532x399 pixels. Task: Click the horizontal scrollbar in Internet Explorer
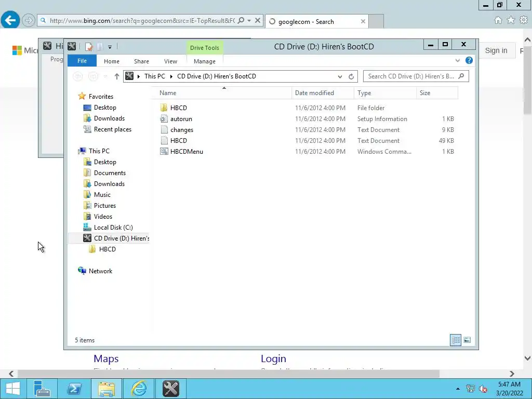(229, 374)
